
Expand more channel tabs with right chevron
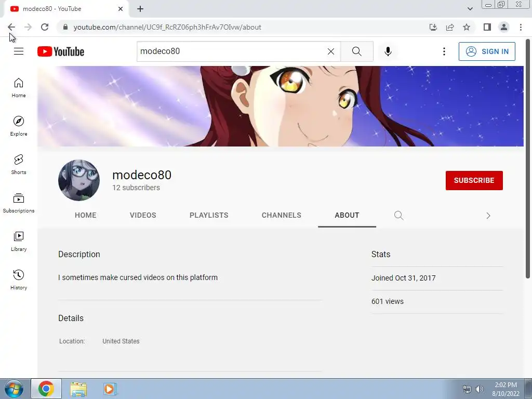tap(488, 216)
